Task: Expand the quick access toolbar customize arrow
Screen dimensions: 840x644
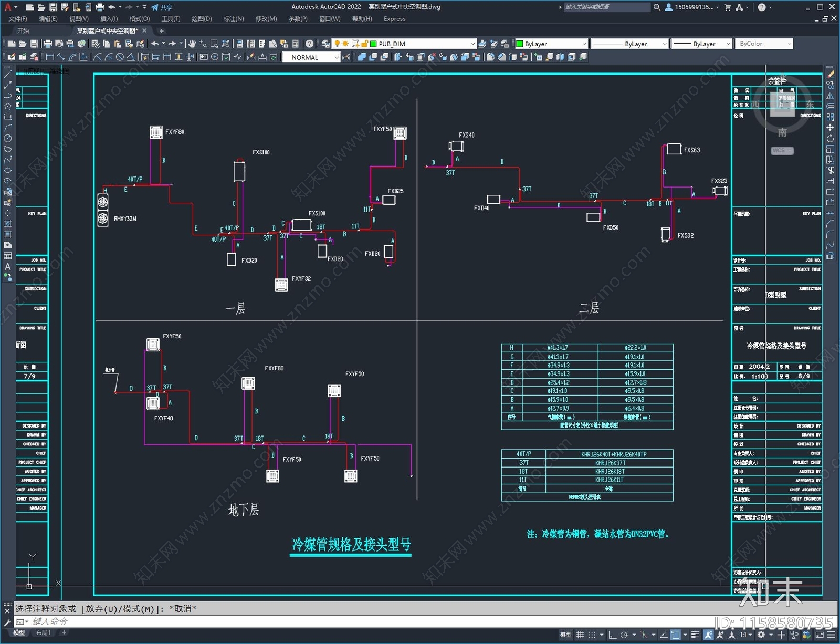Action: tap(144, 7)
